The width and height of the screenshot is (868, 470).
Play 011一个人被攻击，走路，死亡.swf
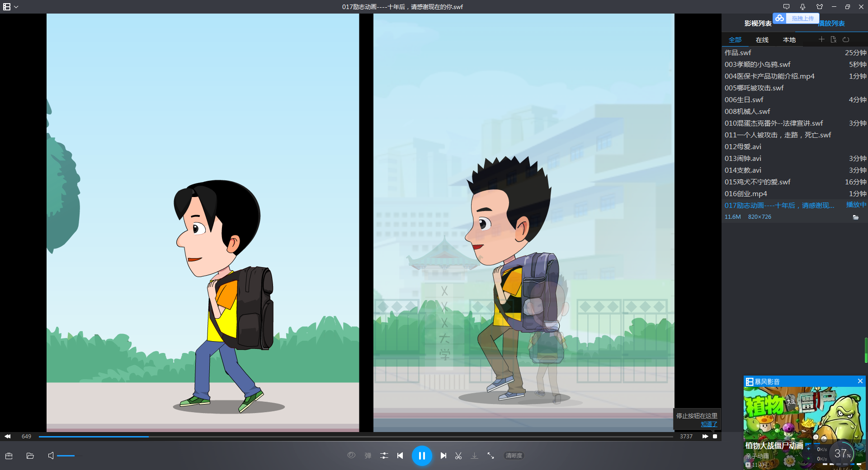pos(795,135)
